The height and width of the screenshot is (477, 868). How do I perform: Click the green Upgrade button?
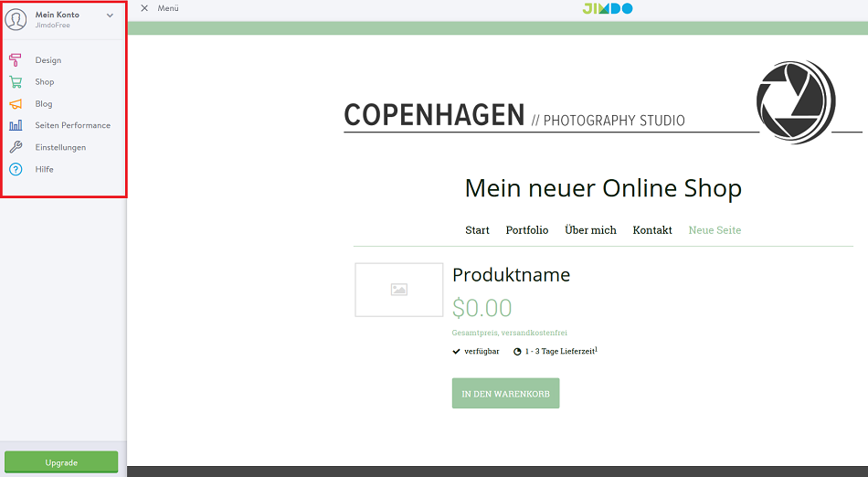61,462
